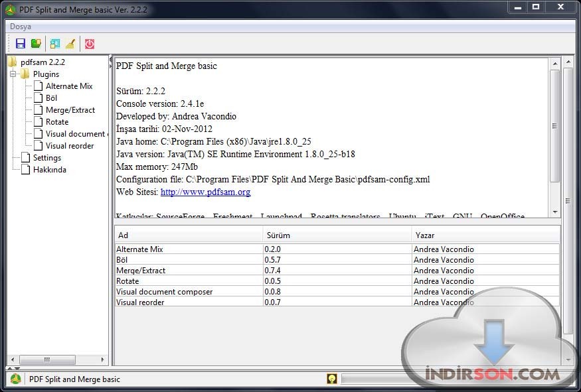Open Visual document composer in the tree

click(x=76, y=134)
